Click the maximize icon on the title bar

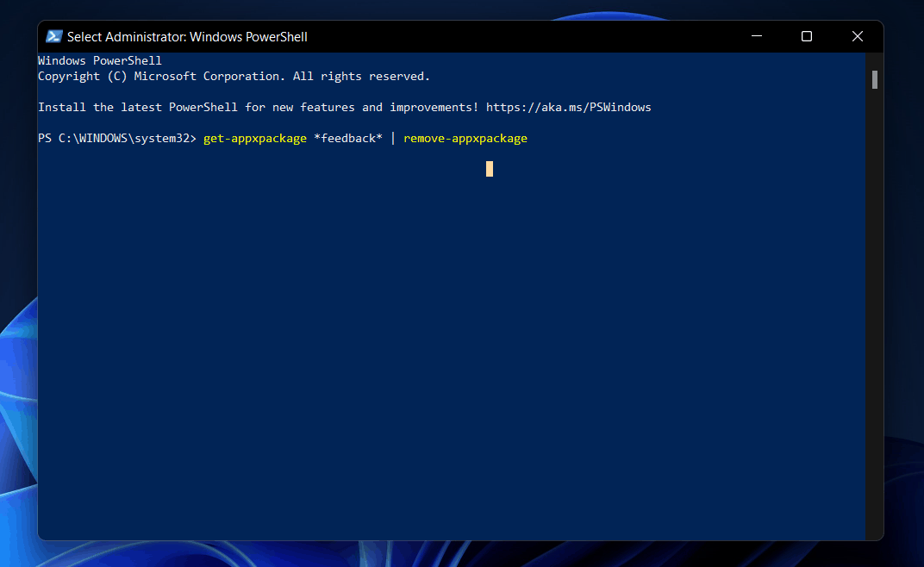[x=807, y=36]
